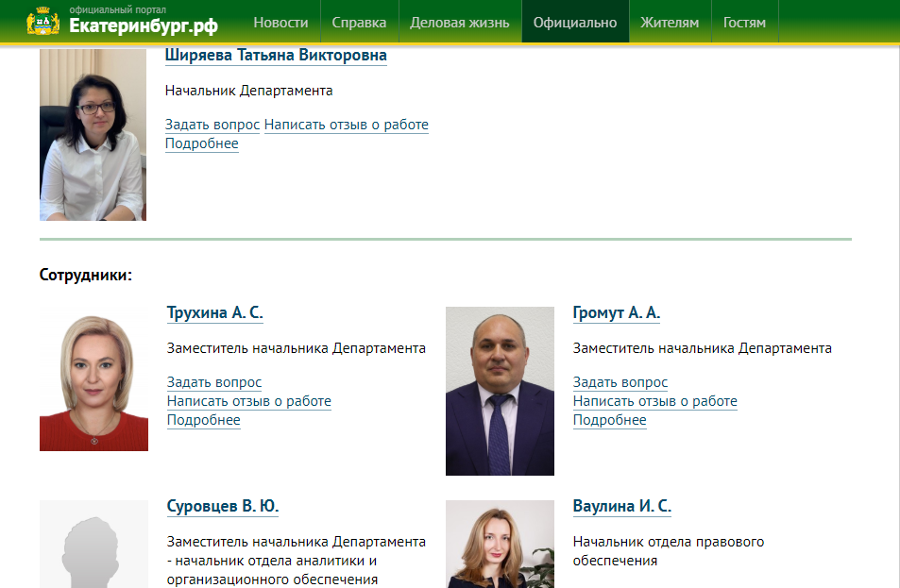Screen dimensions: 900x588
Task: Open the Гостям menu item
Action: pyautogui.click(x=744, y=23)
